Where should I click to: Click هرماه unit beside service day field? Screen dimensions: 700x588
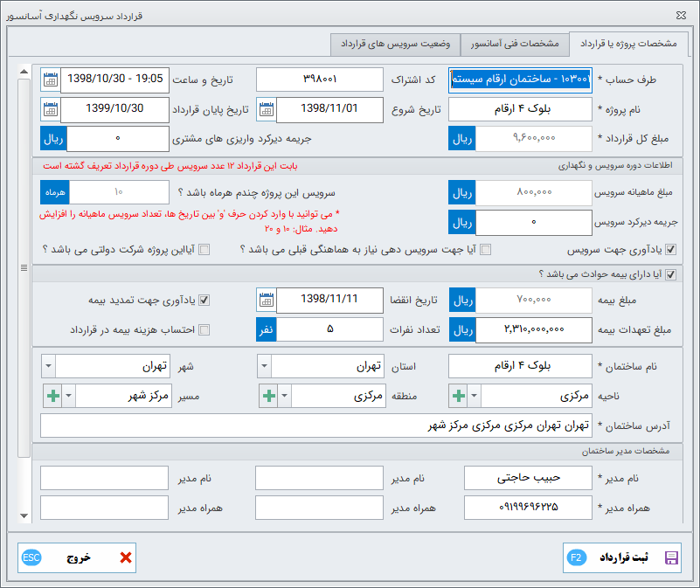[55, 192]
